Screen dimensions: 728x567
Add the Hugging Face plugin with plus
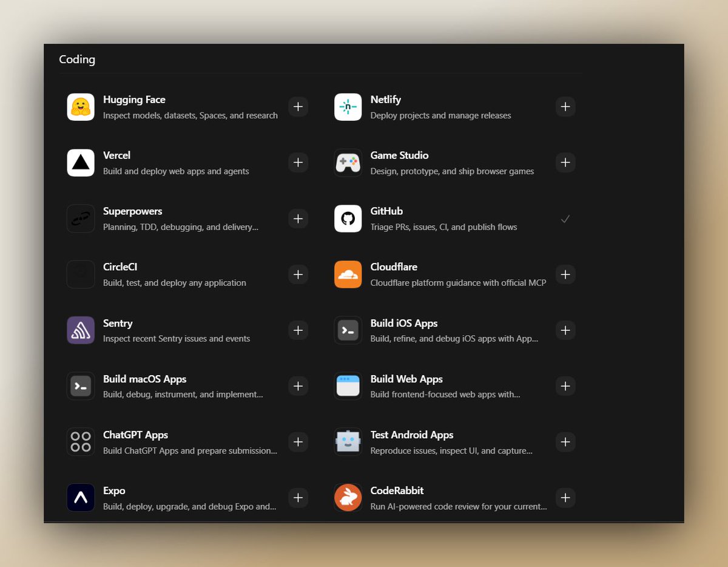click(298, 107)
